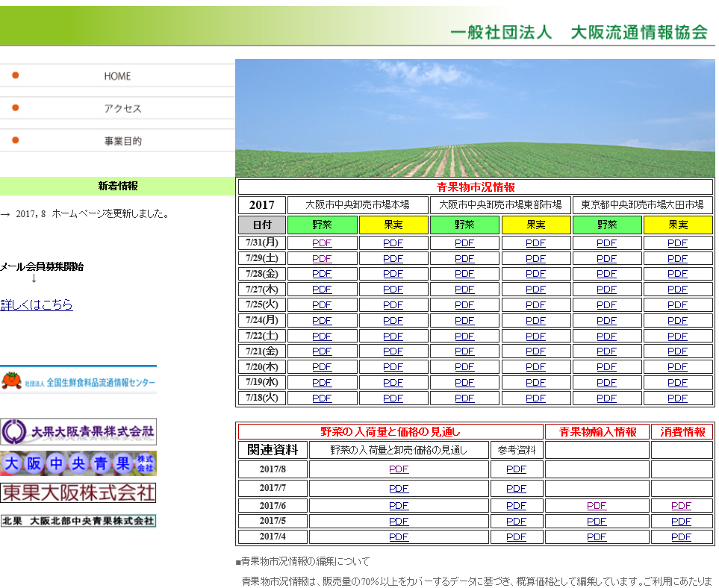
Task: Open 7/31 大阪本場 野菜 PDF
Action: coord(322,243)
